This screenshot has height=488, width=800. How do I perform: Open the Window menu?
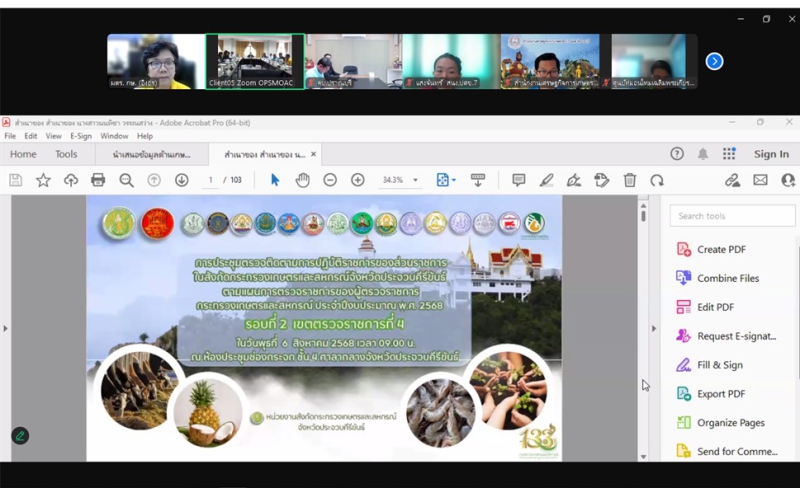(114, 136)
